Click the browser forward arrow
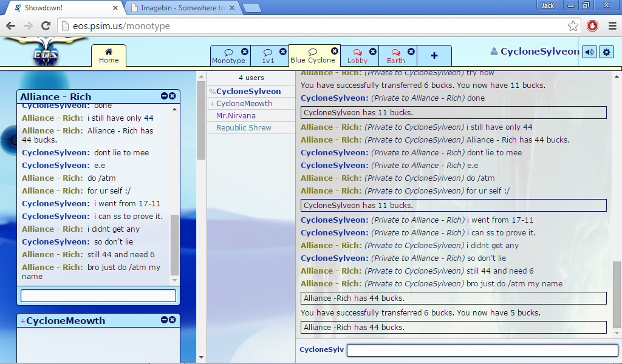The image size is (622, 364). coord(28,26)
